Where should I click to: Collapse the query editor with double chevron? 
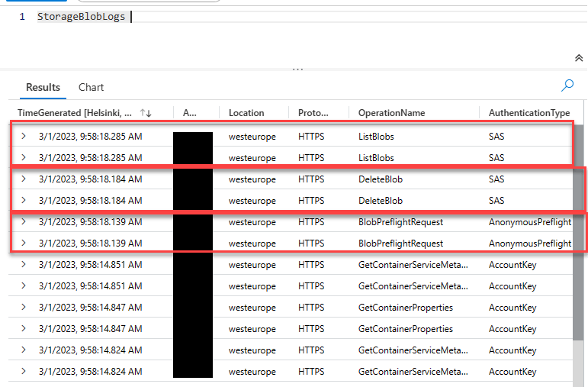pyautogui.click(x=578, y=58)
